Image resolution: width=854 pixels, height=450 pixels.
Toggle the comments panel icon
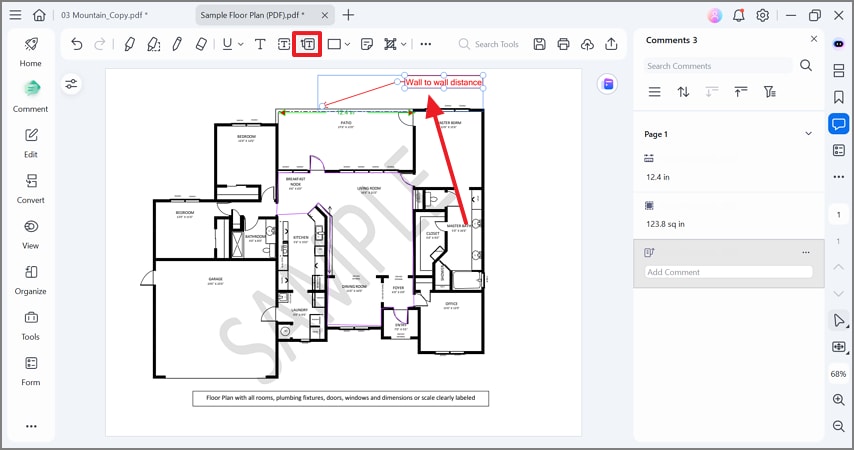[839, 124]
